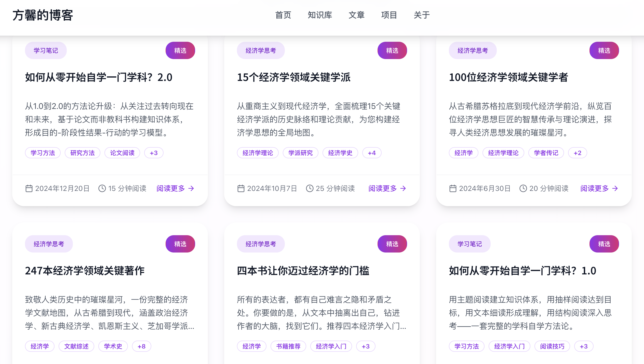Expand the +2 hidden tags on 学者 card

pyautogui.click(x=577, y=153)
